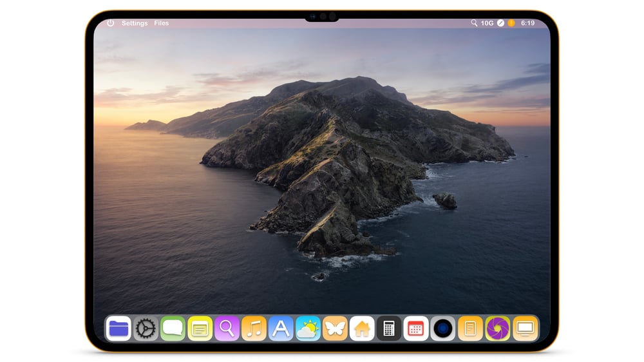Image resolution: width=644 pixels, height=362 pixels.
Task: Launch the orange Music note app
Action: [254, 329]
